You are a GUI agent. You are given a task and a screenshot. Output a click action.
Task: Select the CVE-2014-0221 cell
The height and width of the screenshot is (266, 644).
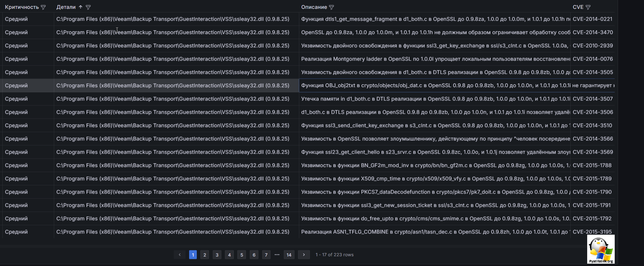coord(592,19)
